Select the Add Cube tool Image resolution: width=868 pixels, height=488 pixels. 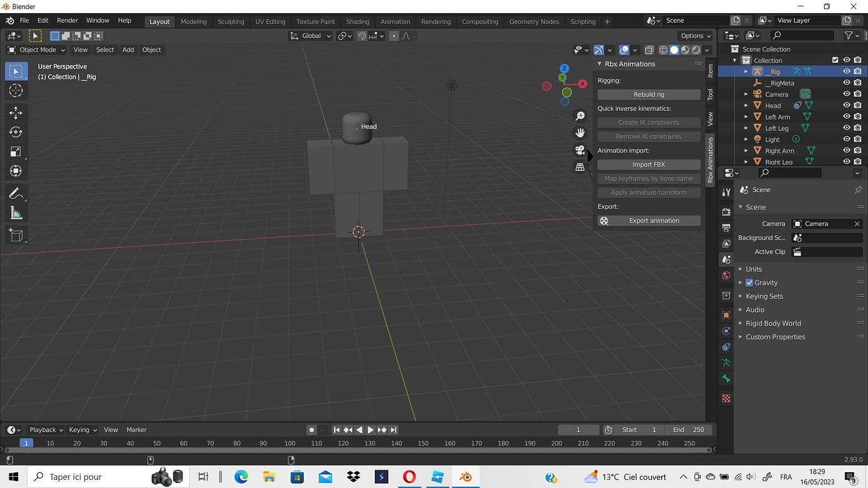coord(16,235)
